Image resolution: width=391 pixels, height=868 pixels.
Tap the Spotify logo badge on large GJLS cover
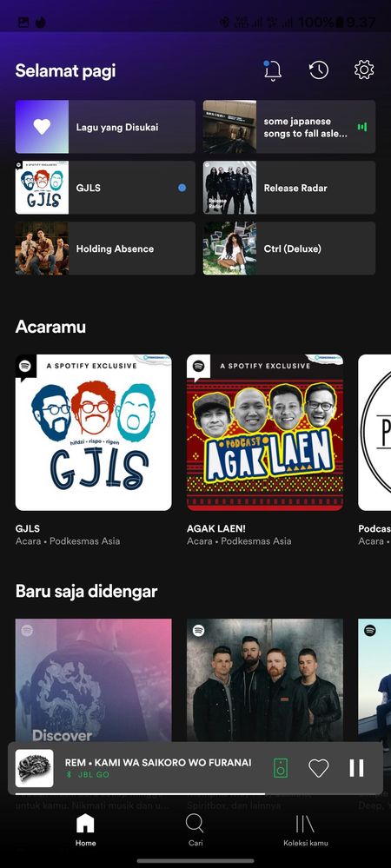(25, 367)
